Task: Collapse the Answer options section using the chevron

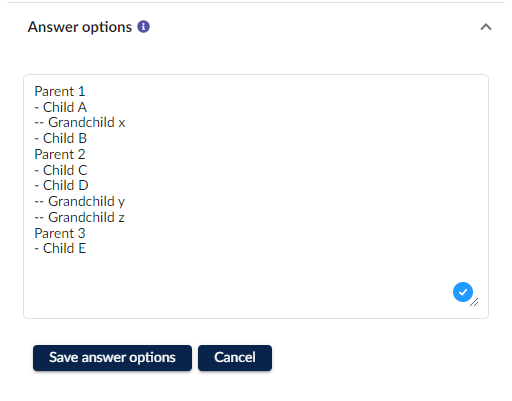Action: 486,27
